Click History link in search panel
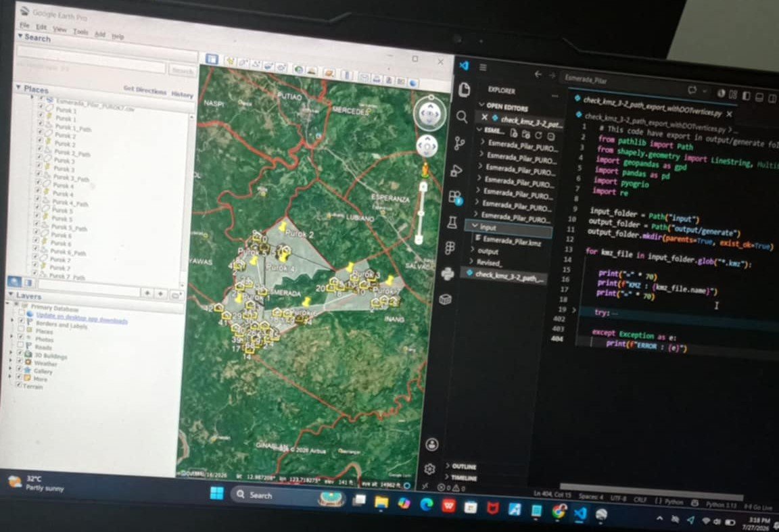This screenshot has width=779, height=532. (x=183, y=95)
